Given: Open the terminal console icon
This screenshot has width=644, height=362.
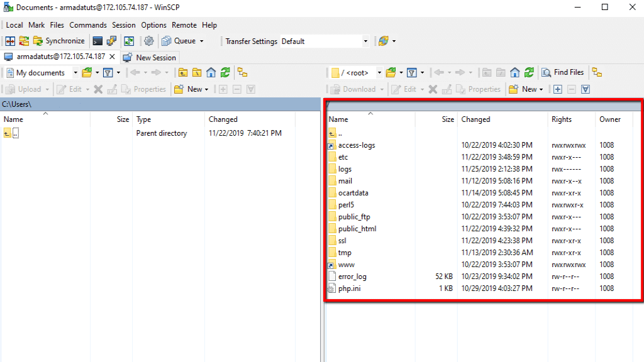Looking at the screenshot, I should (97, 41).
